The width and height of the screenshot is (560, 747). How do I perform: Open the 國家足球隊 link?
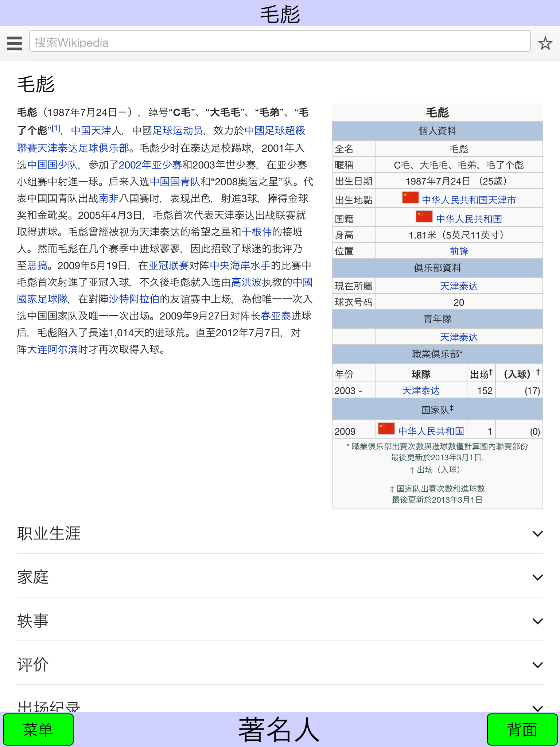tap(42, 299)
